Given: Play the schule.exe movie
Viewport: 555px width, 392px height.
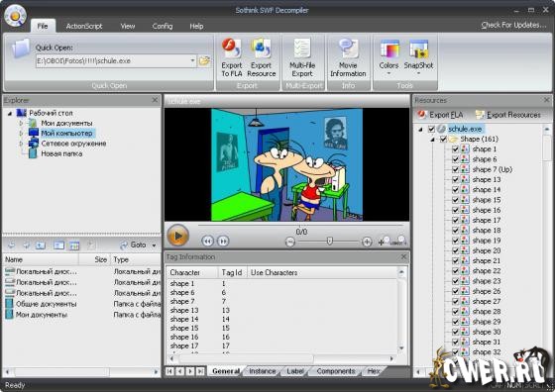Looking at the screenshot, I should (x=177, y=236).
